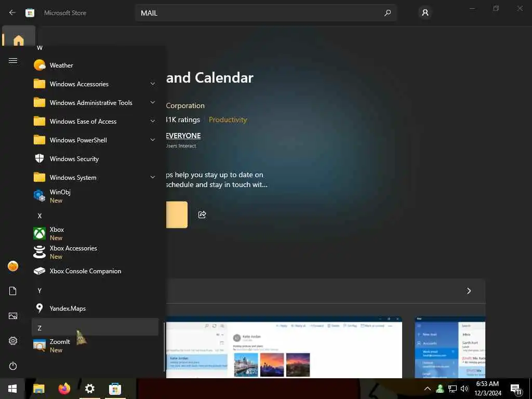
Task: Click the yellow install button
Action: pos(177,215)
